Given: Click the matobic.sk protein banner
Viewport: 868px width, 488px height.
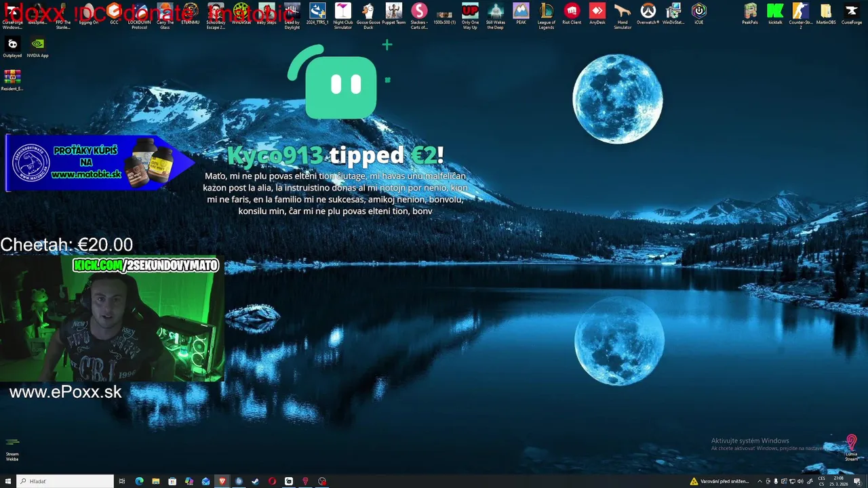Looking at the screenshot, I should (100, 163).
